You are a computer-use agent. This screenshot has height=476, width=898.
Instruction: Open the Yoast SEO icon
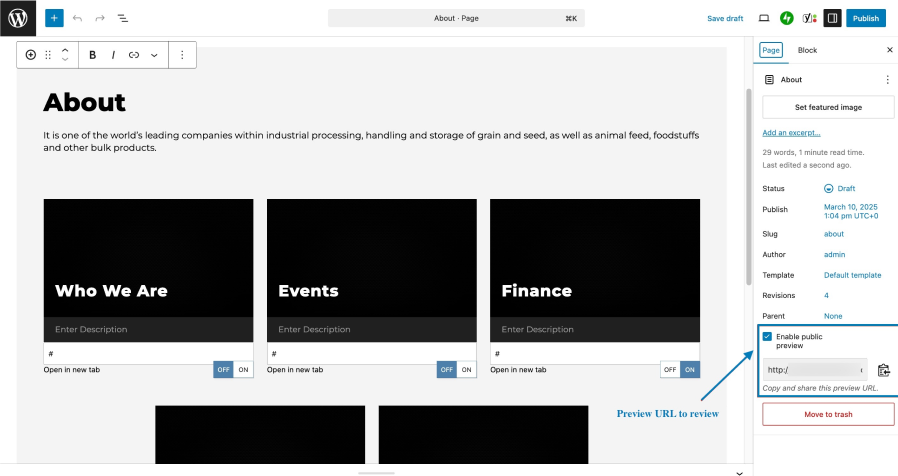coord(809,18)
